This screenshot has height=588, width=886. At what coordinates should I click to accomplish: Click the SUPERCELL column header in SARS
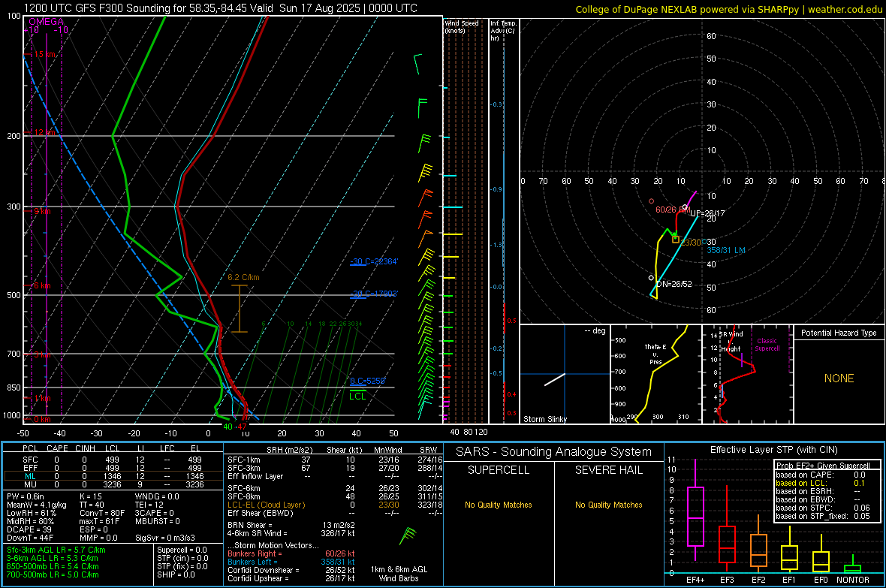coord(499,470)
